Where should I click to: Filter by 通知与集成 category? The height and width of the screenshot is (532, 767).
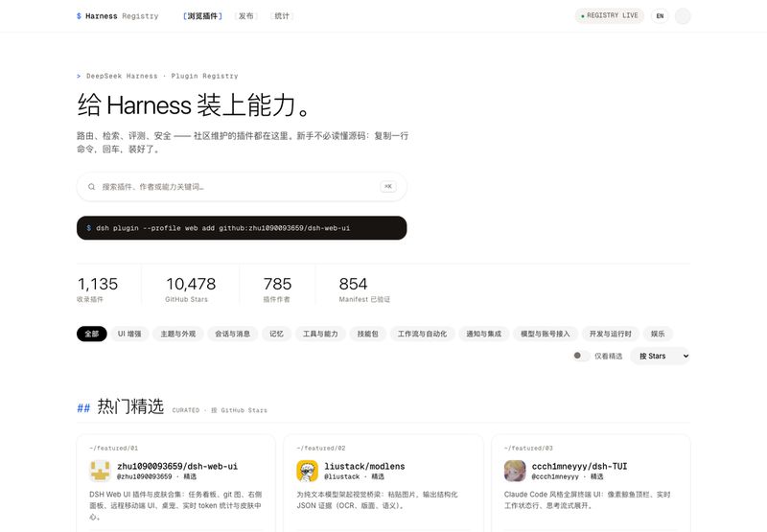(484, 334)
